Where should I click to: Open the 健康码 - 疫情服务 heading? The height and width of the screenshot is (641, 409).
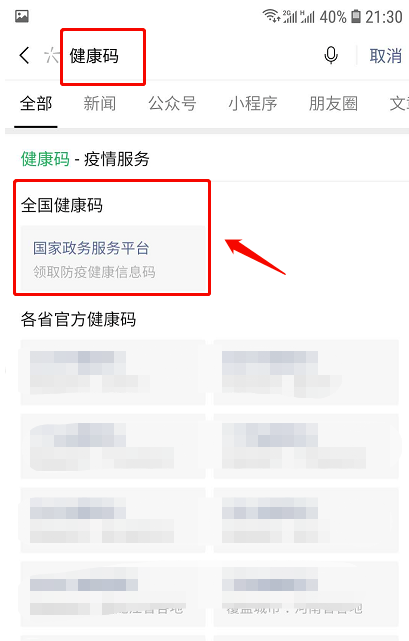click(x=85, y=159)
